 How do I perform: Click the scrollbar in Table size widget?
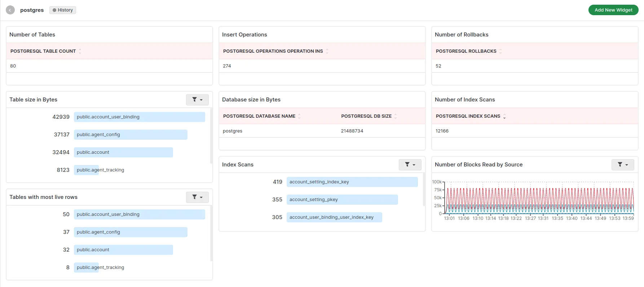(211, 137)
